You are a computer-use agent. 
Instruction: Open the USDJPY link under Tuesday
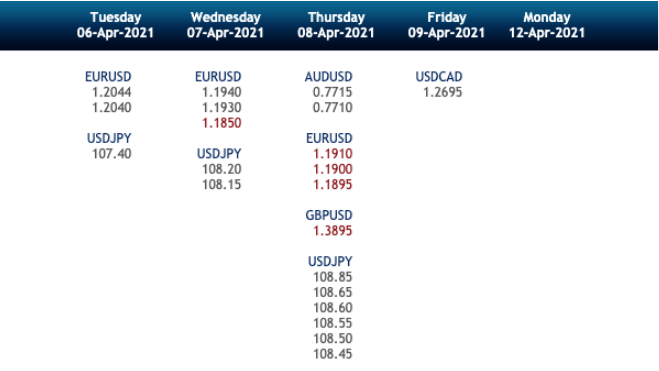109,138
